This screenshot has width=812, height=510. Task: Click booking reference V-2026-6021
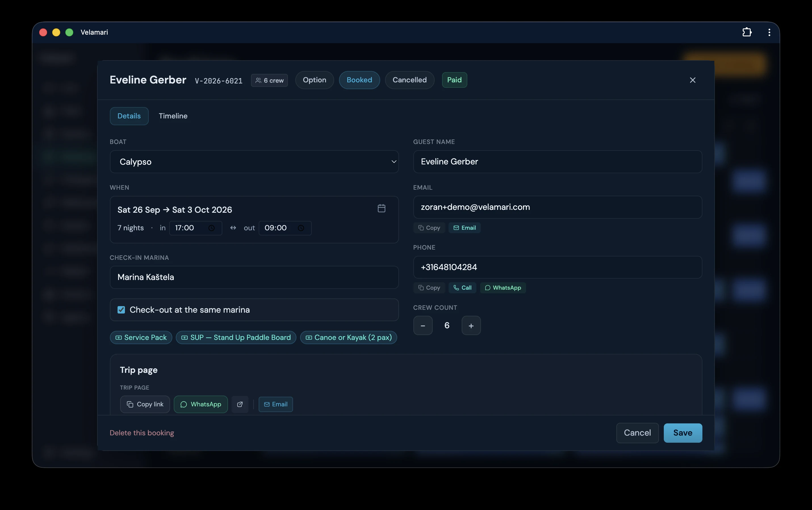click(x=219, y=81)
